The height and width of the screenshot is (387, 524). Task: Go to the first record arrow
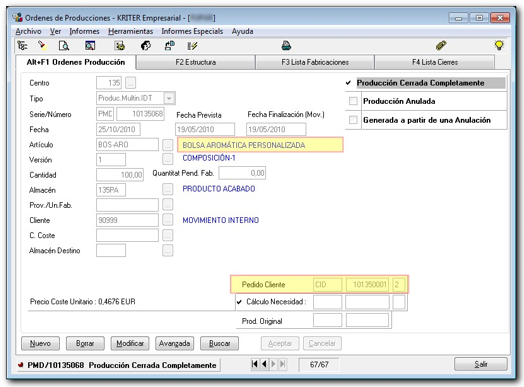click(x=255, y=364)
